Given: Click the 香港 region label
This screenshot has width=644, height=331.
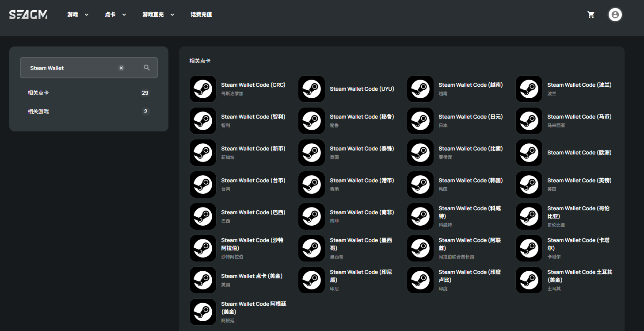Looking at the screenshot, I should pyautogui.click(x=335, y=189).
